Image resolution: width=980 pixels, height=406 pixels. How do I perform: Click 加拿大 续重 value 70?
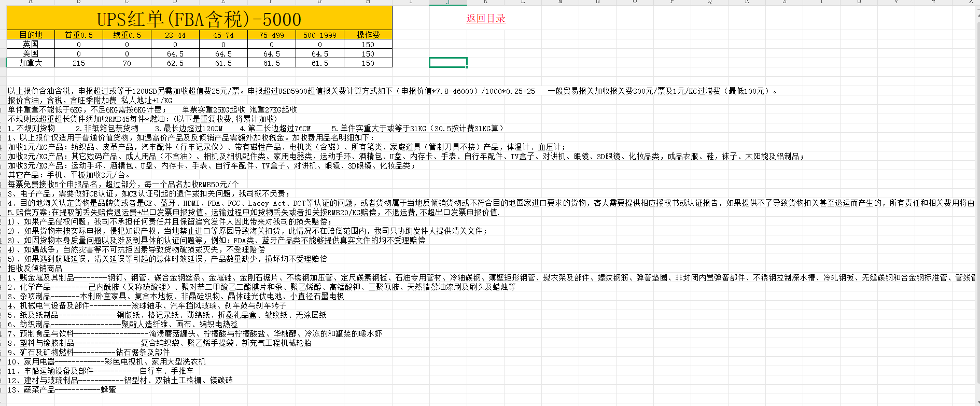pyautogui.click(x=127, y=63)
